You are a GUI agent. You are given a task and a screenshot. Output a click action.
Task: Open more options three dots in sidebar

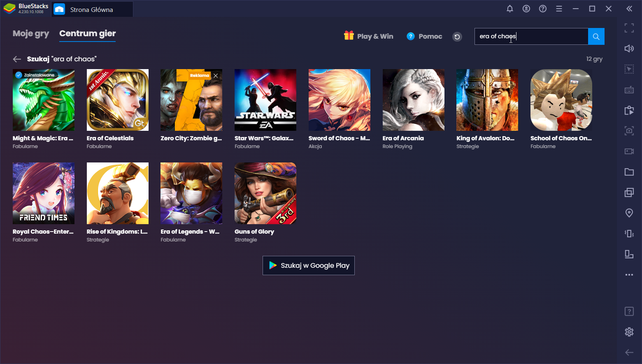tap(629, 275)
